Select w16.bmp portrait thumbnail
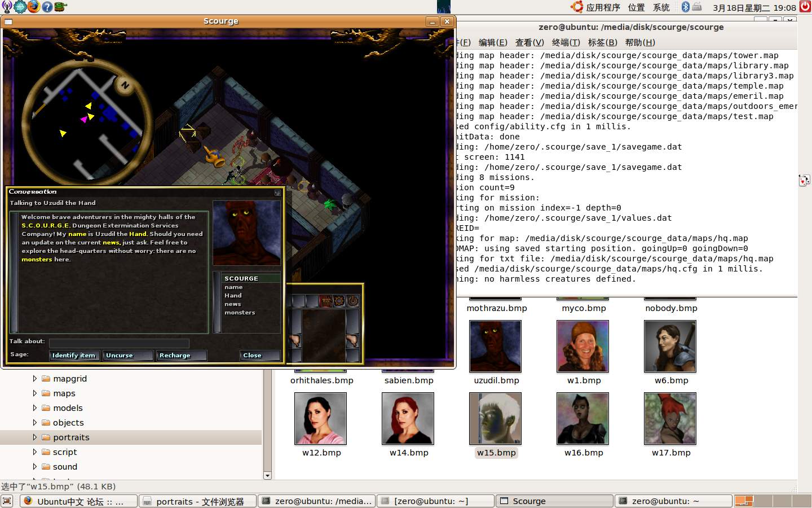The width and height of the screenshot is (812, 508). (x=583, y=419)
